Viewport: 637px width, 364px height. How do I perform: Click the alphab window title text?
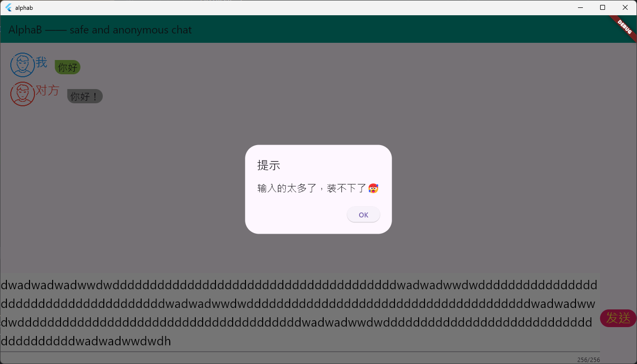(x=24, y=8)
